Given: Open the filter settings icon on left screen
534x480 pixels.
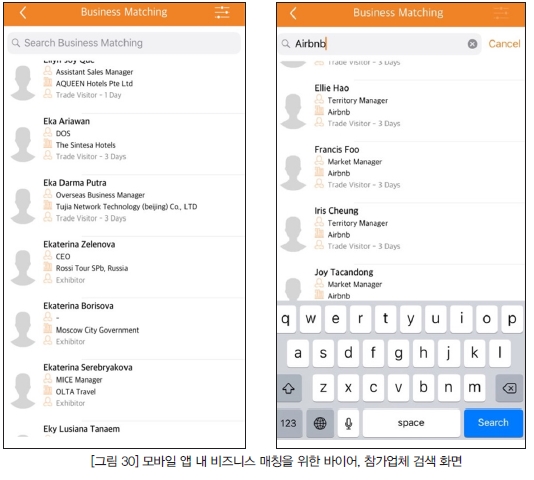Looking at the screenshot, I should (x=222, y=13).
